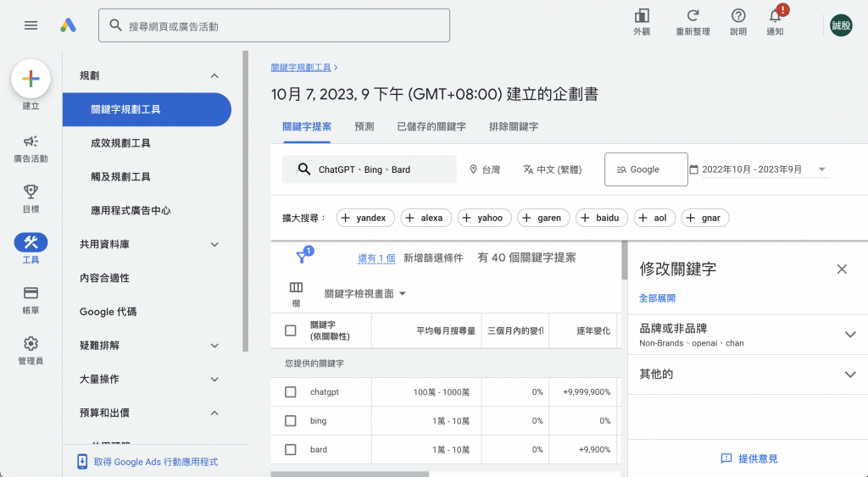Click the mobile app phone icon
This screenshot has width=868, height=477.
click(x=82, y=462)
